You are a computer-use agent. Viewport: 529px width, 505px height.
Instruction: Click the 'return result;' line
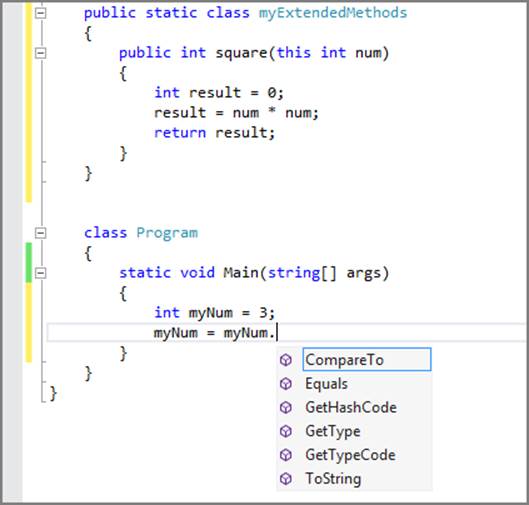tap(215, 133)
